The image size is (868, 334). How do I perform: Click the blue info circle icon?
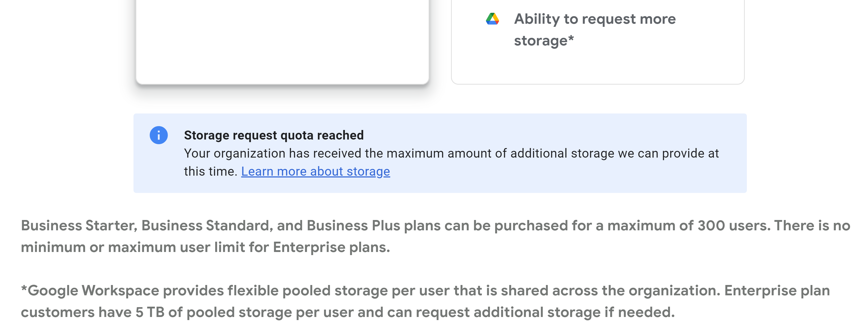pos(159,135)
